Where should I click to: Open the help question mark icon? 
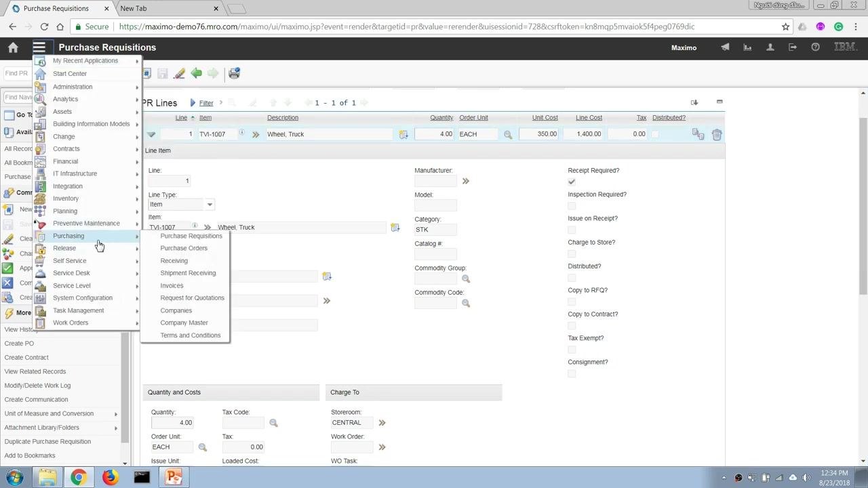coord(816,47)
